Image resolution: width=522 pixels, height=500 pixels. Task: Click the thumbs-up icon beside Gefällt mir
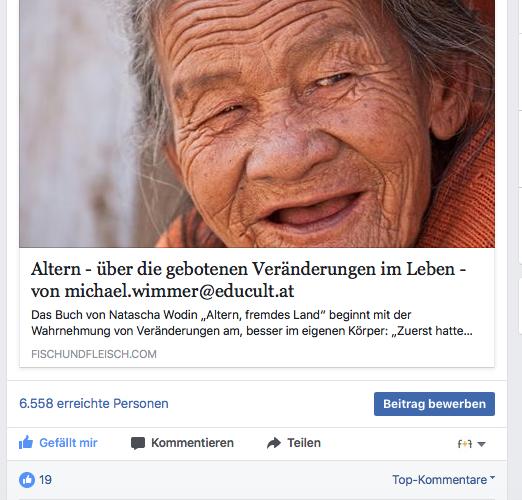point(26,443)
